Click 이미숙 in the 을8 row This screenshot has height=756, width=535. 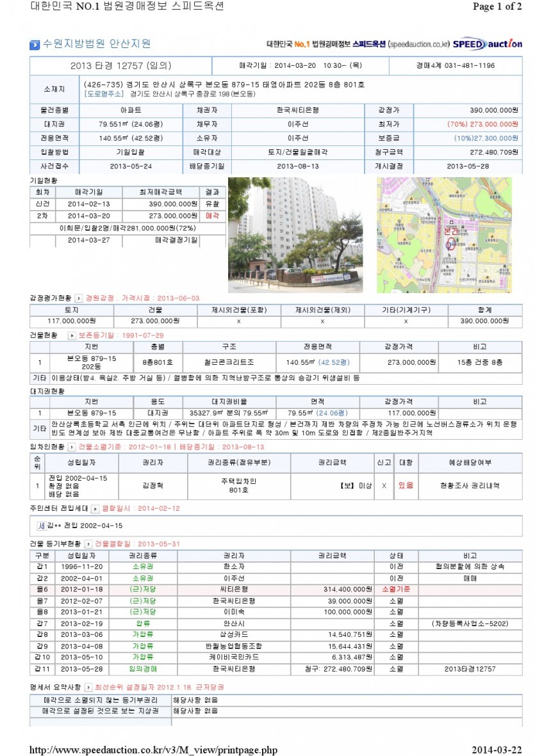tap(234, 613)
